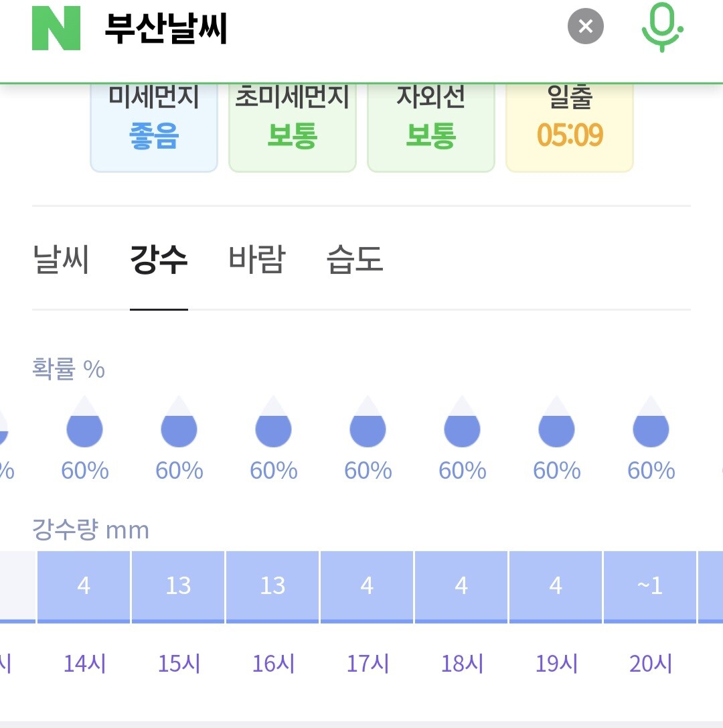Screen dimensions: 723x728
Task: Open the 미세먼지 좋음 card
Action: pos(154,125)
